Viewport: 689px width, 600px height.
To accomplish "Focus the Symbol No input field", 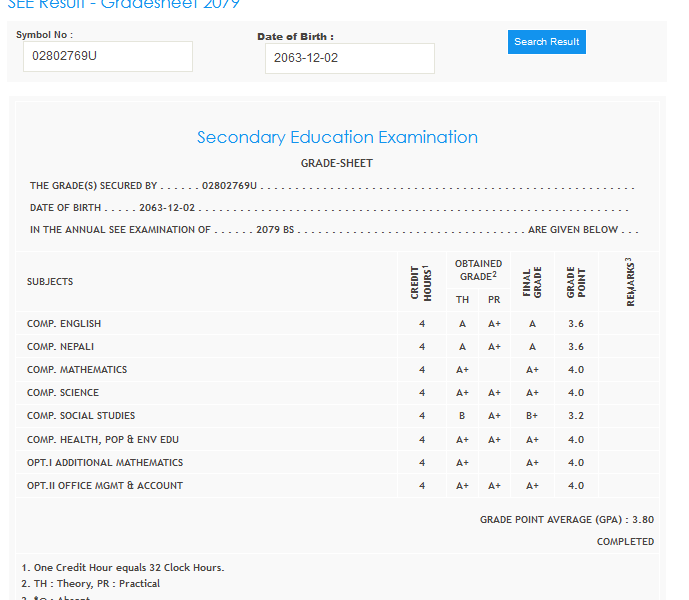I will [x=107, y=56].
